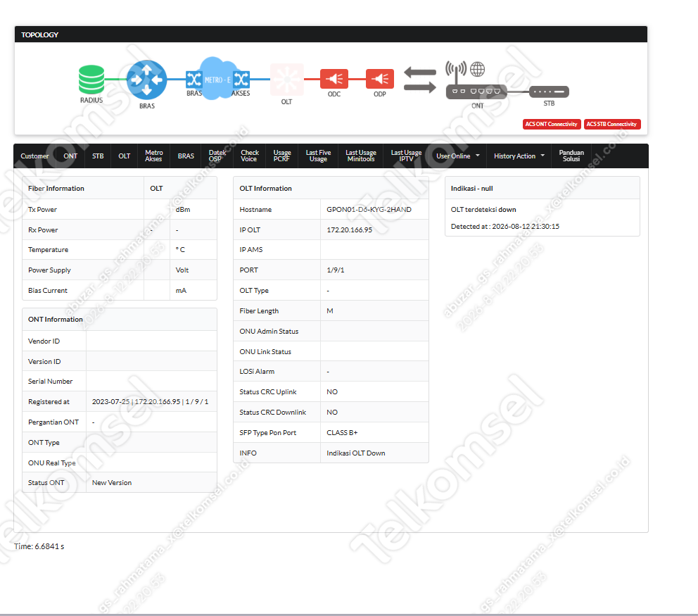
Task: Open Last Usage IPTV tab
Action: point(406,156)
